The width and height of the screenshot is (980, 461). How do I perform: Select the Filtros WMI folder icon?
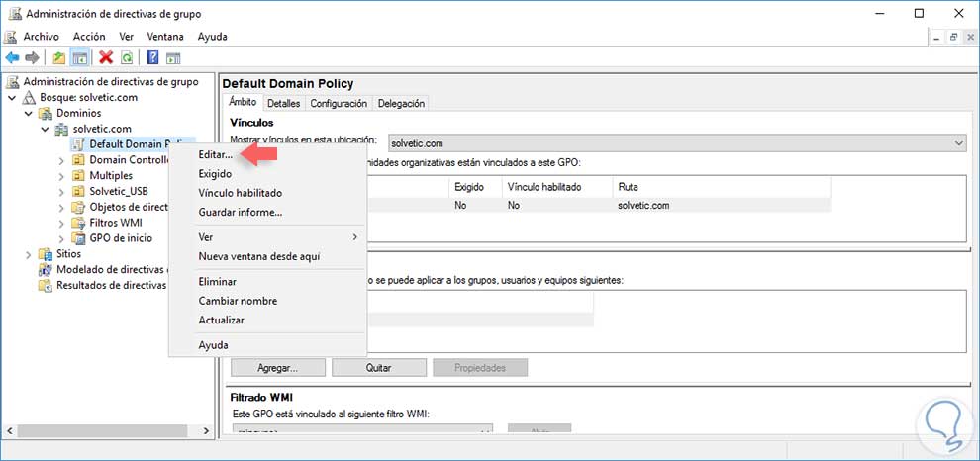[x=78, y=223]
